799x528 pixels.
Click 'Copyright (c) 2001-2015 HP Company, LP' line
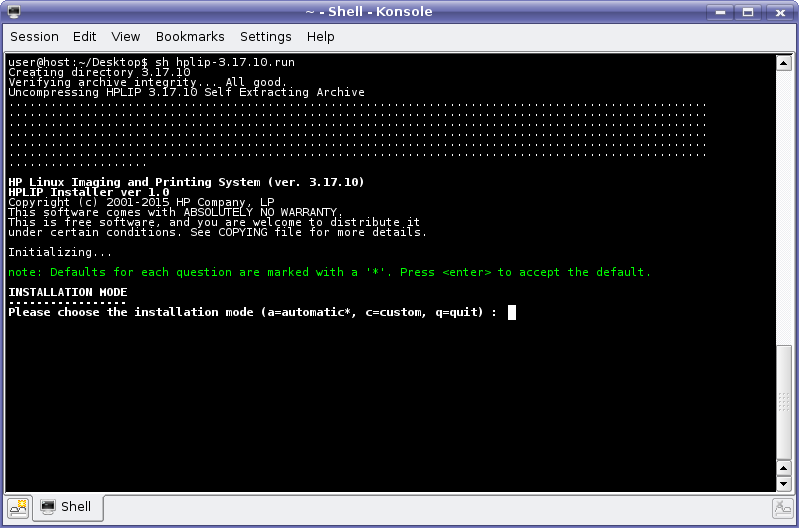point(141,202)
